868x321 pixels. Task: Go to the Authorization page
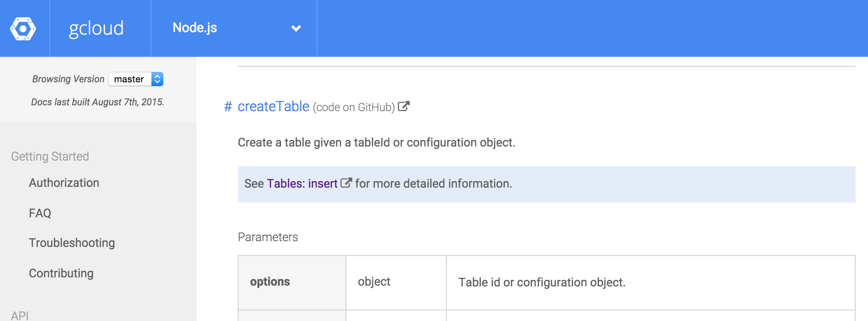(64, 183)
